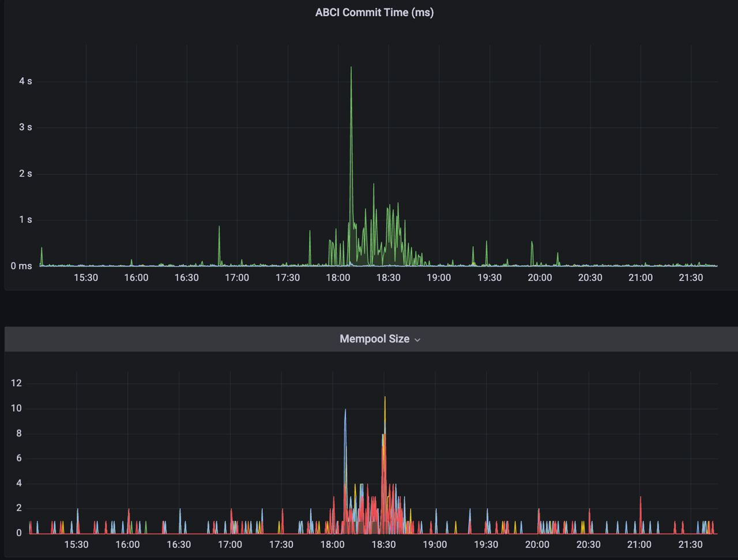This screenshot has width=738, height=560.
Task: Open the Mempool Size panel dropdown chevron
Action: coord(417,340)
